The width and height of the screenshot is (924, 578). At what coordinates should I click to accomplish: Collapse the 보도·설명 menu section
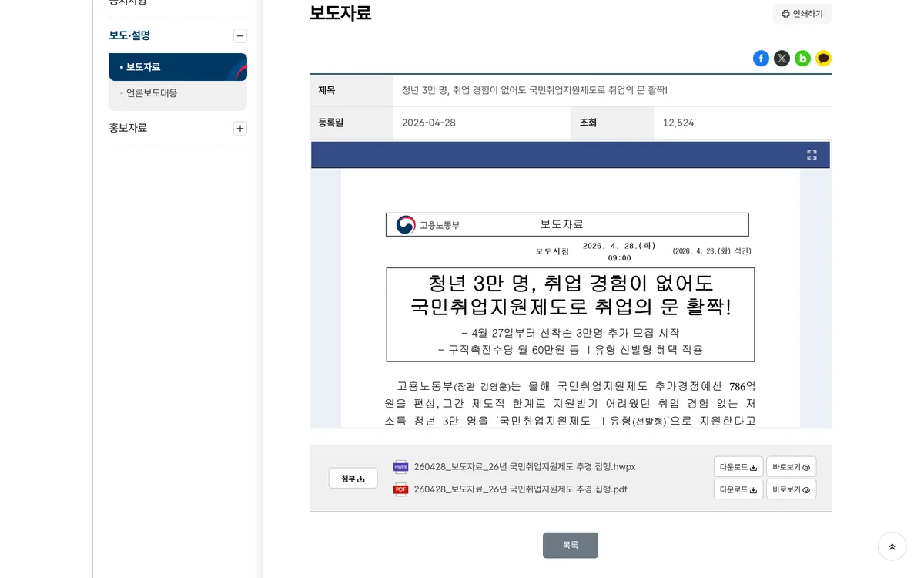(240, 35)
